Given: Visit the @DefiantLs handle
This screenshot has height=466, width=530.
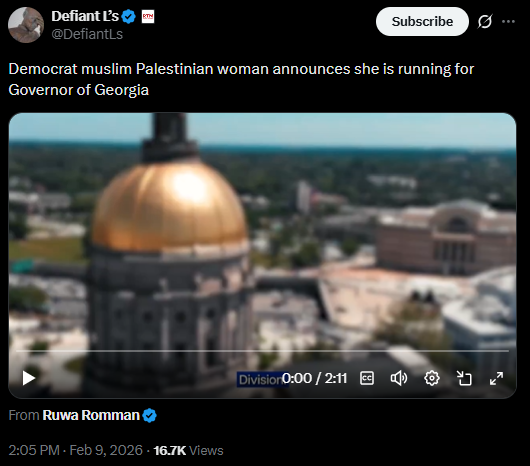Looking at the screenshot, I should (x=87, y=34).
